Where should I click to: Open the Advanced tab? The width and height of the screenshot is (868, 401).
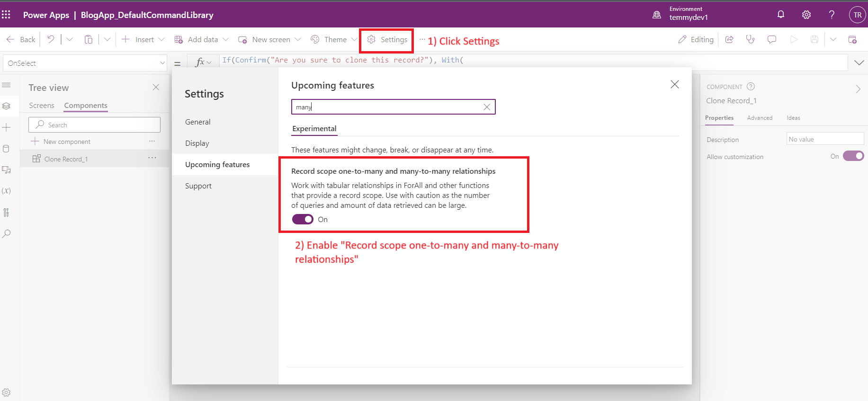(x=760, y=118)
